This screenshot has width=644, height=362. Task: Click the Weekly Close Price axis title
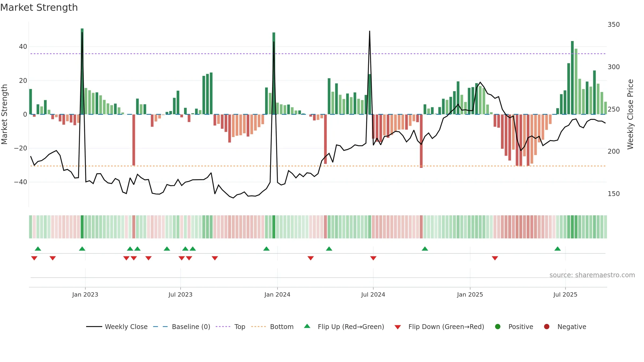(630, 114)
